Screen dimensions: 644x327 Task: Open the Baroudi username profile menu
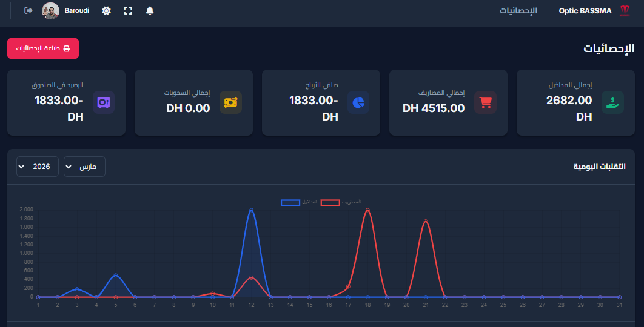[x=77, y=11]
